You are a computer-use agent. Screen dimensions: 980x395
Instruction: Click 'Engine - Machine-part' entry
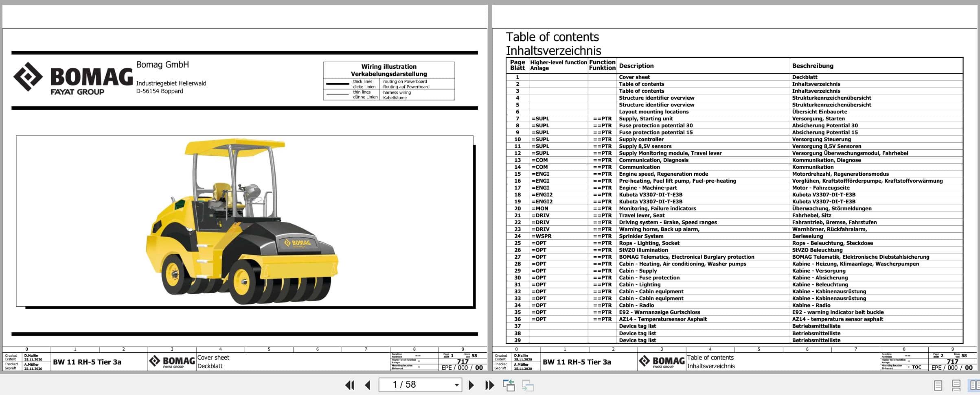648,188
